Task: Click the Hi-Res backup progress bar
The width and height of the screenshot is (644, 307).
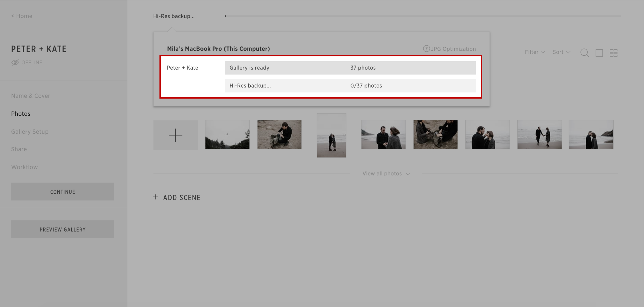Action: click(422, 16)
